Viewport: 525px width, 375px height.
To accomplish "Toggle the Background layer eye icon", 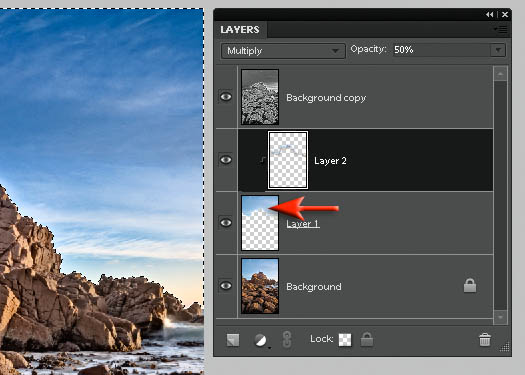I will coord(226,286).
